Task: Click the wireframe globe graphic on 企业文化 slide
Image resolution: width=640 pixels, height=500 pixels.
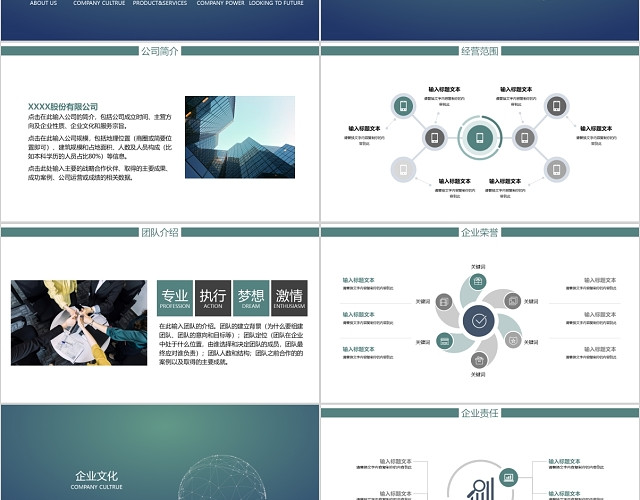Action: (x=222, y=478)
